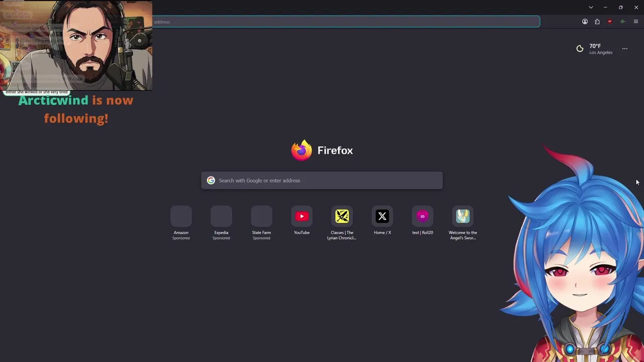Focus the top address bar
Viewport: 644px width, 362px height.
pyautogui.click(x=346, y=22)
